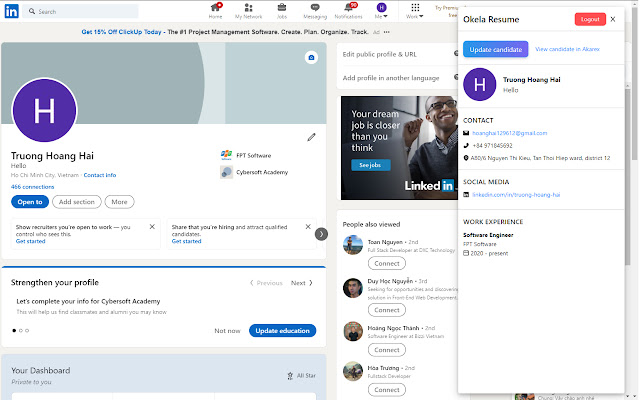Click the camera icon on cover photo
640x400 pixels.
[311, 58]
